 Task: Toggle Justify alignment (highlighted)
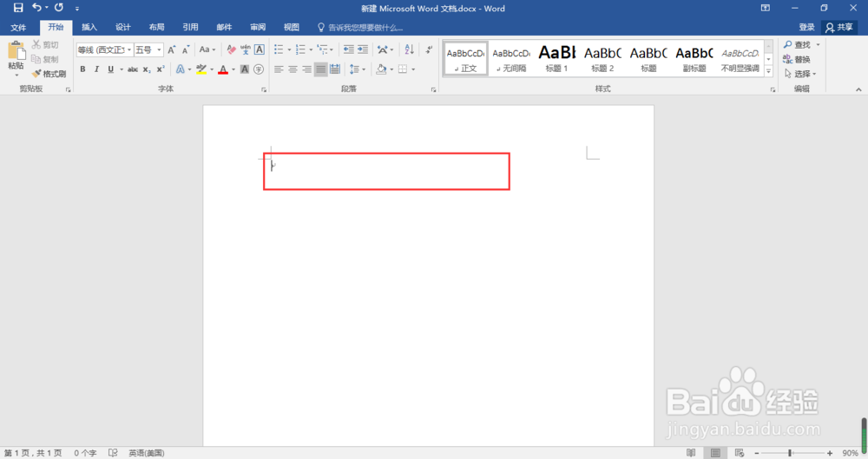tap(320, 69)
